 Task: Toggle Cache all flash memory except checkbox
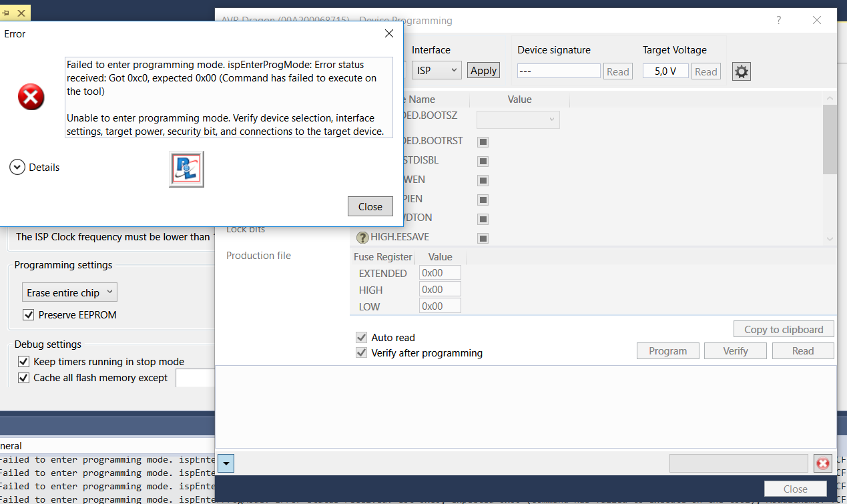tap(23, 378)
